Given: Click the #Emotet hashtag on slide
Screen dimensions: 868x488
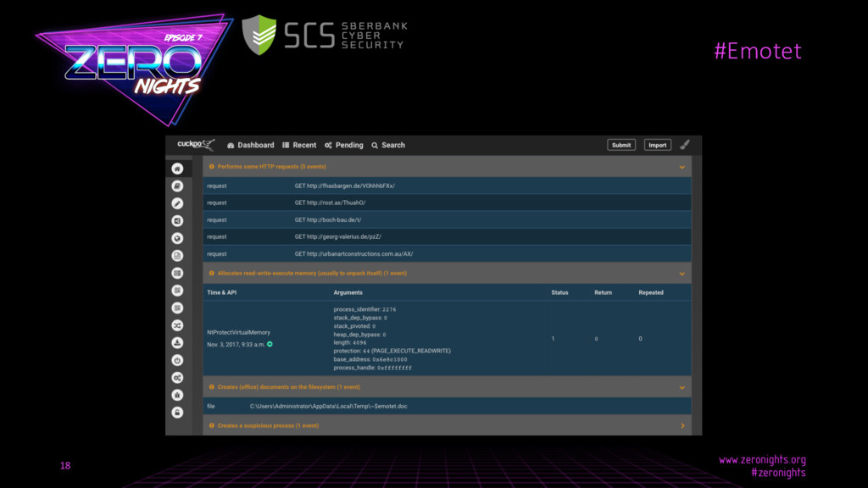Looking at the screenshot, I should click(x=757, y=51).
